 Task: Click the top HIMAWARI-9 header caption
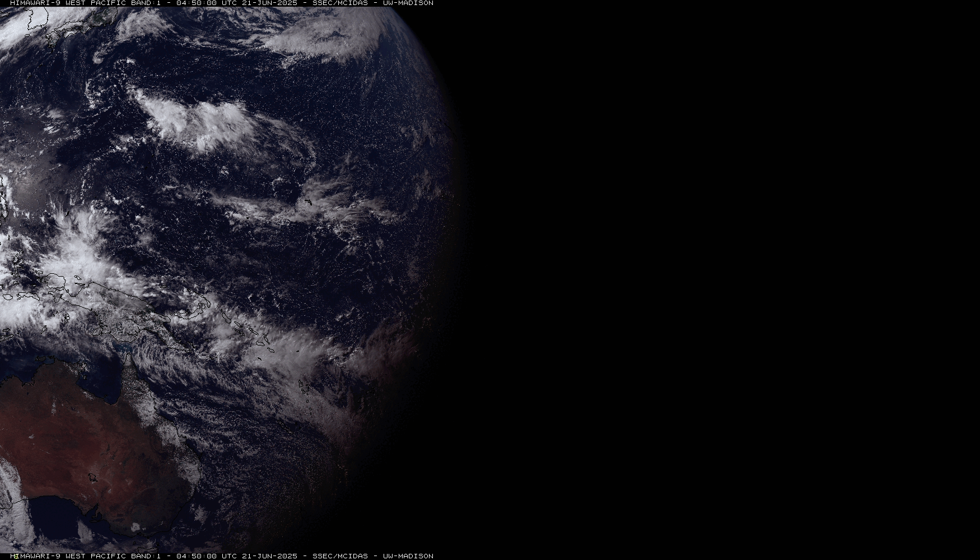[222, 3]
